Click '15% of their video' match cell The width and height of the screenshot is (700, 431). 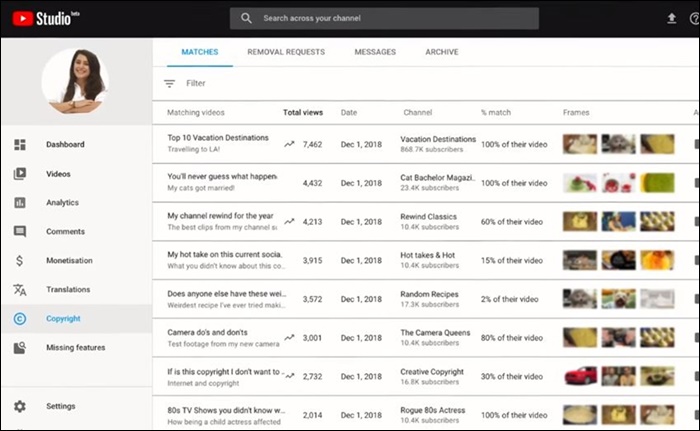[512, 260]
